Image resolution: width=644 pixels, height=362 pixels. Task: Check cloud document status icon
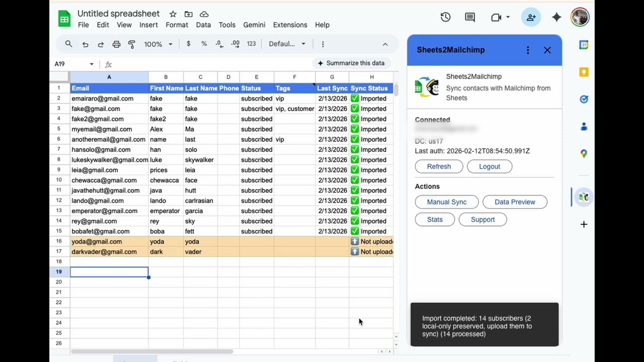tap(204, 14)
